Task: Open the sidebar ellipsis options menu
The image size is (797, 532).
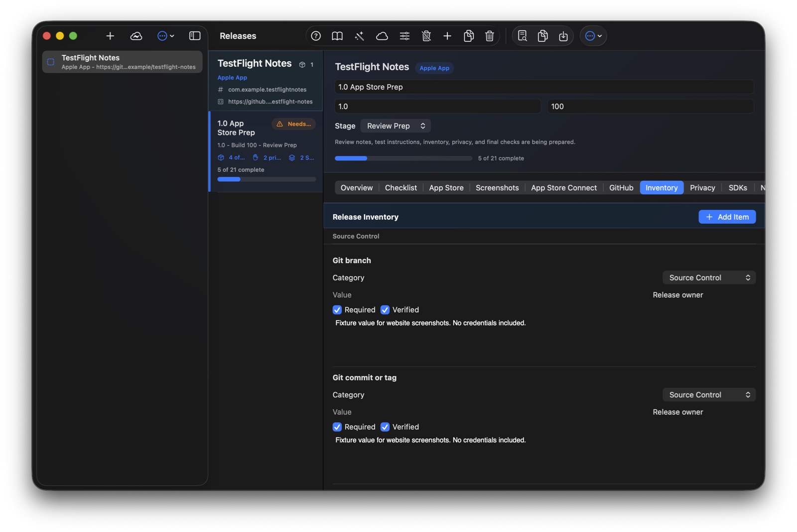Action: click(165, 36)
